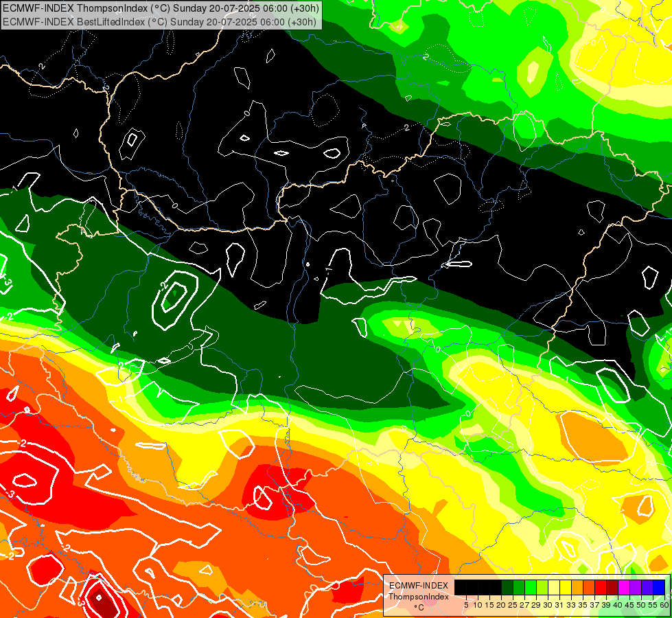Click the °C unit label in legend
The height and width of the screenshot is (618, 672).
(419, 607)
